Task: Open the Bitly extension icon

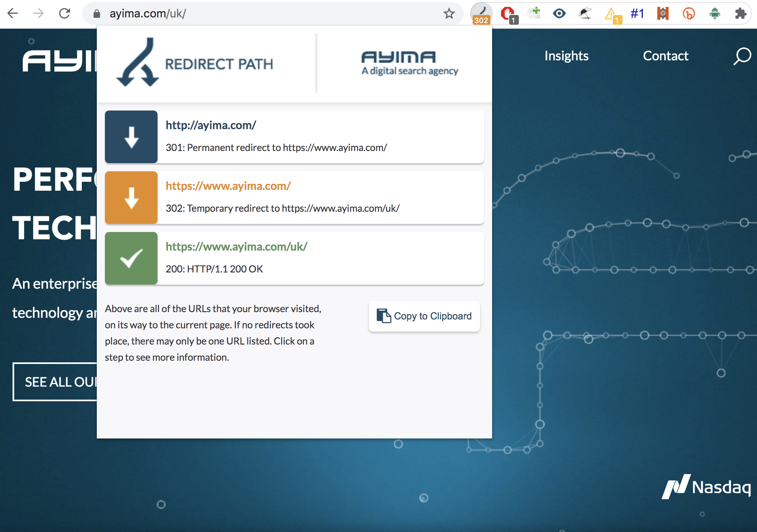Action: (x=689, y=13)
